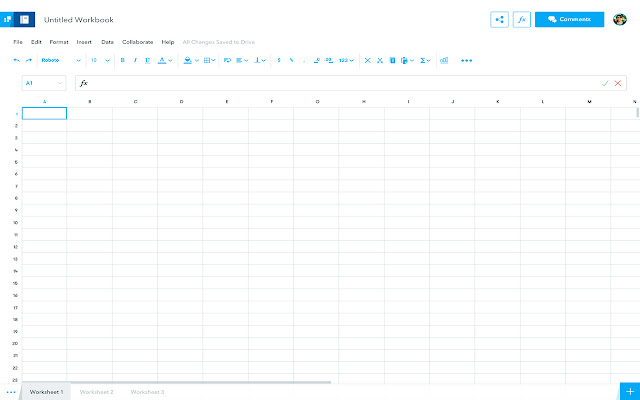Toggle italic formatting
This screenshot has width=640, height=400.
pos(135,60)
